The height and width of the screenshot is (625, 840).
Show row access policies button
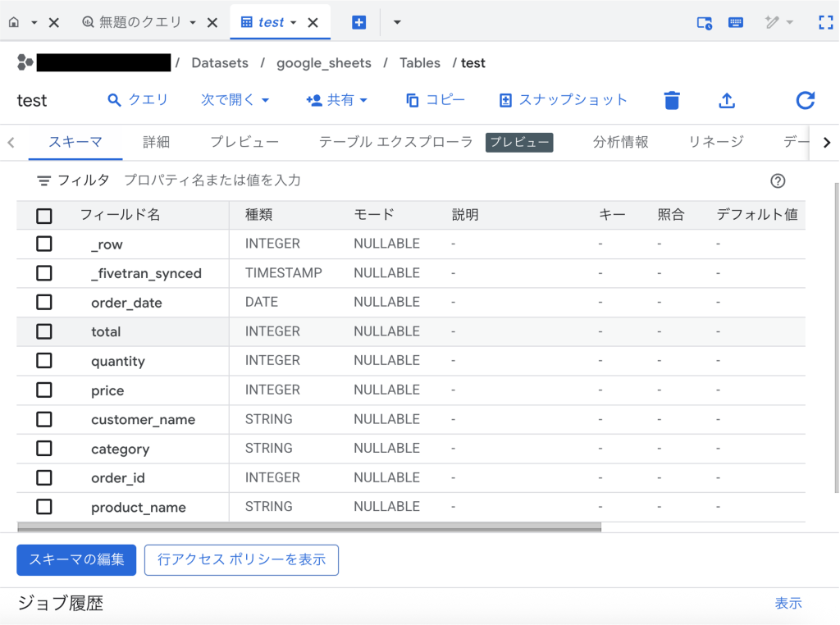point(241,559)
